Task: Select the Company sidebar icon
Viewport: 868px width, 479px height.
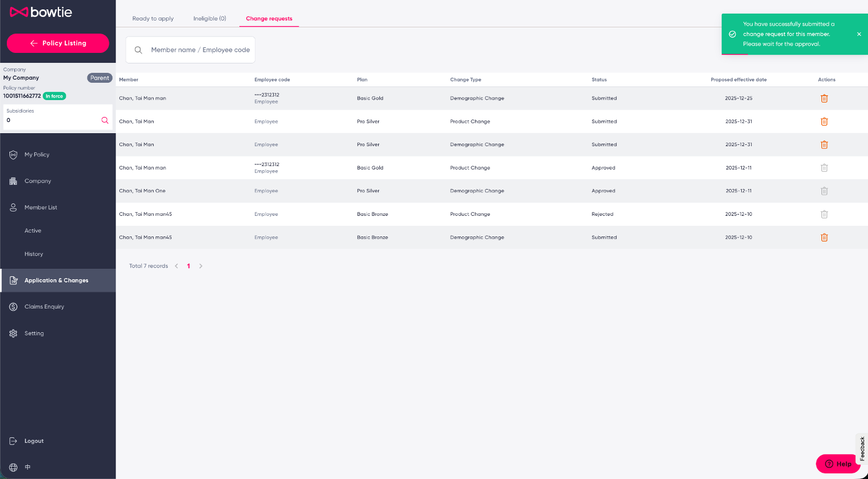Action: tap(14, 180)
